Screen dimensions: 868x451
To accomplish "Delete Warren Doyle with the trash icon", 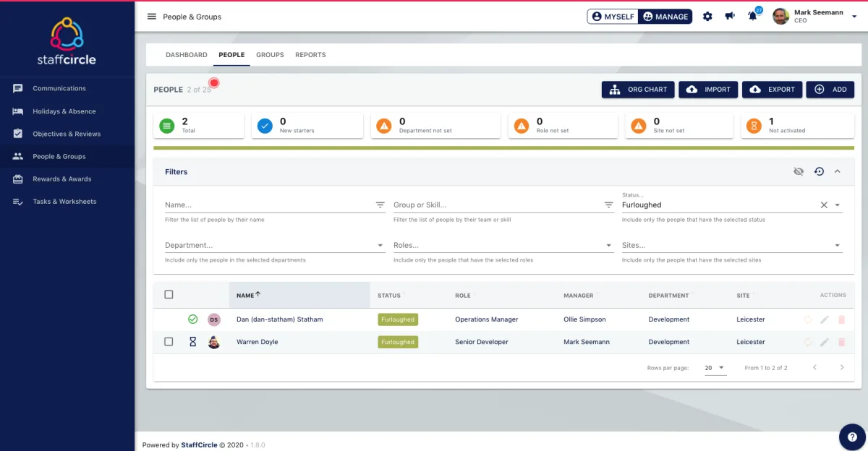I will (x=841, y=342).
